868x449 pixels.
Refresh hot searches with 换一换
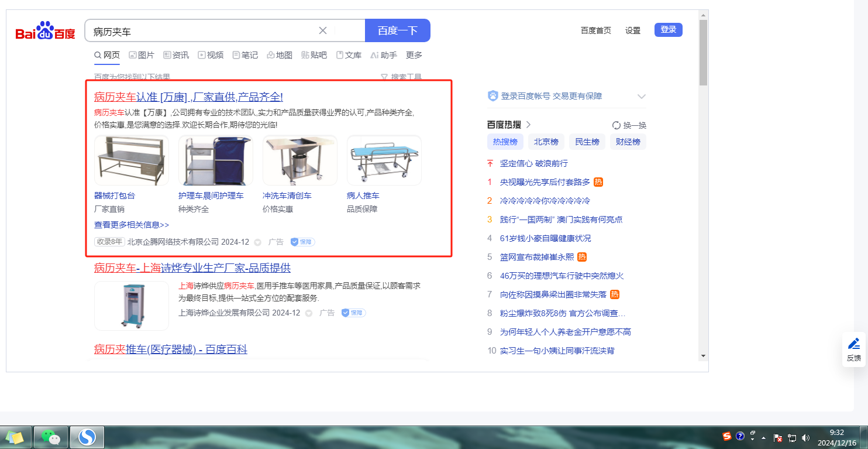click(629, 125)
